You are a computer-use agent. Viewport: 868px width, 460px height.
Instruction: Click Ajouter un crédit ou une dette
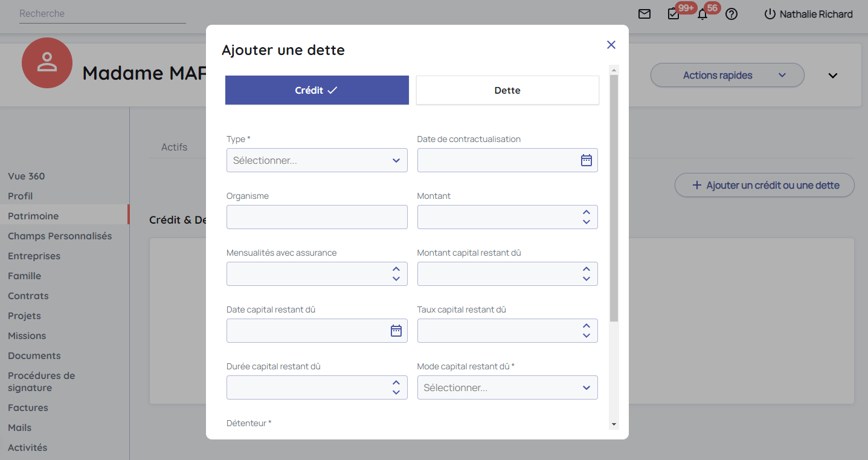click(x=764, y=186)
